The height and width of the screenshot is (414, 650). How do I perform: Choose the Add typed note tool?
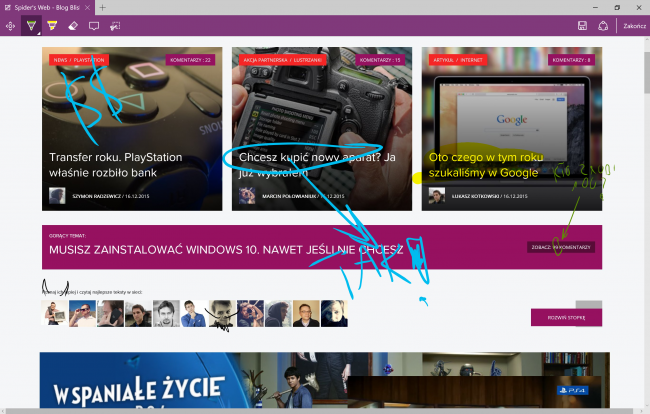click(94, 26)
